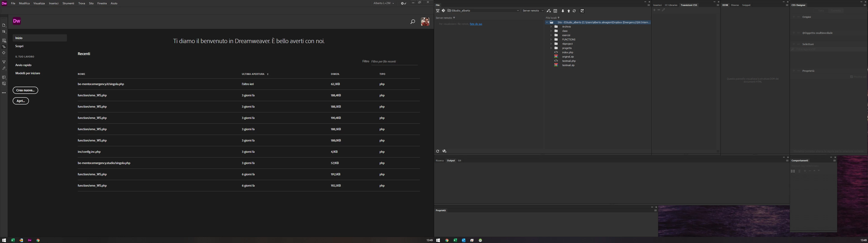
Task: Click the search magnifier on the start screen
Action: pyautogui.click(x=413, y=22)
